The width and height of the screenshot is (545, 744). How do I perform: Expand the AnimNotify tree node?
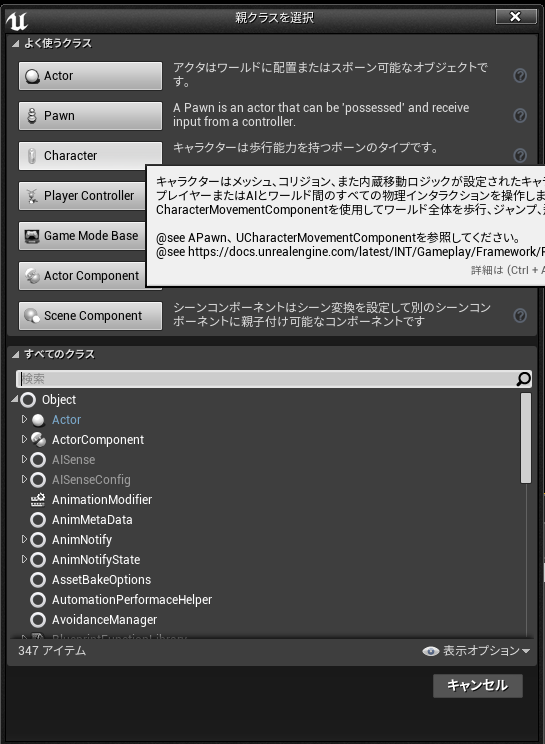point(24,539)
